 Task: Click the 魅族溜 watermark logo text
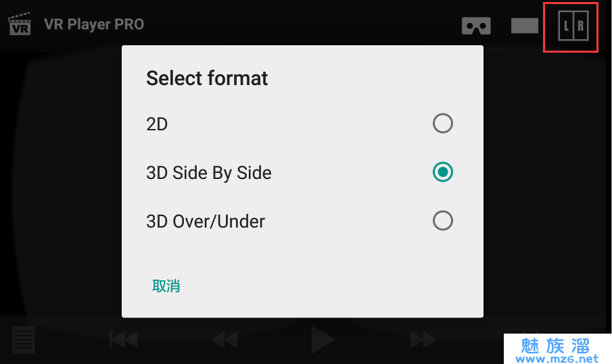[x=555, y=346]
